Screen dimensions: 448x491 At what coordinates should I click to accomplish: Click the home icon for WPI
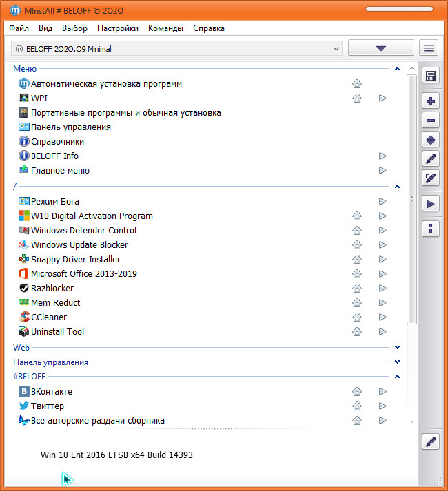(357, 98)
